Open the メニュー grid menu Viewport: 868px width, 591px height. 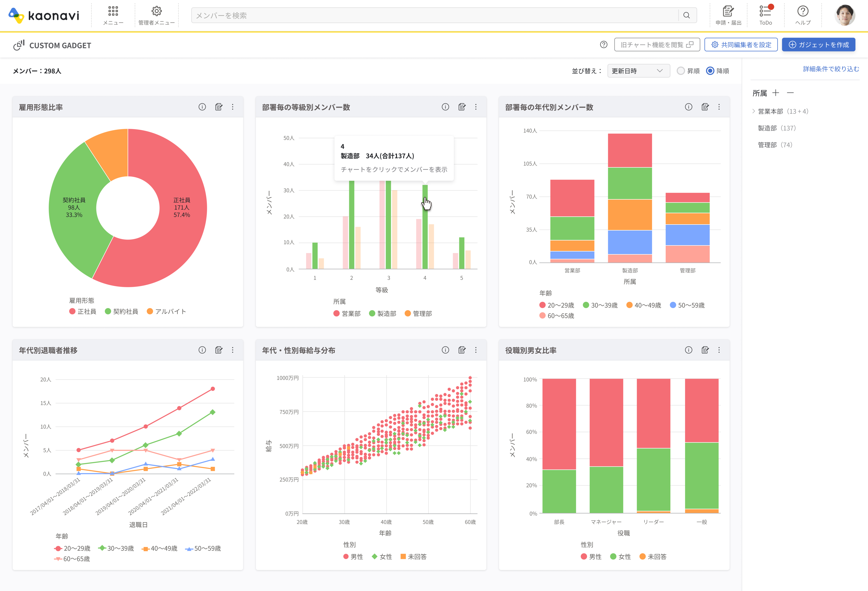point(113,15)
